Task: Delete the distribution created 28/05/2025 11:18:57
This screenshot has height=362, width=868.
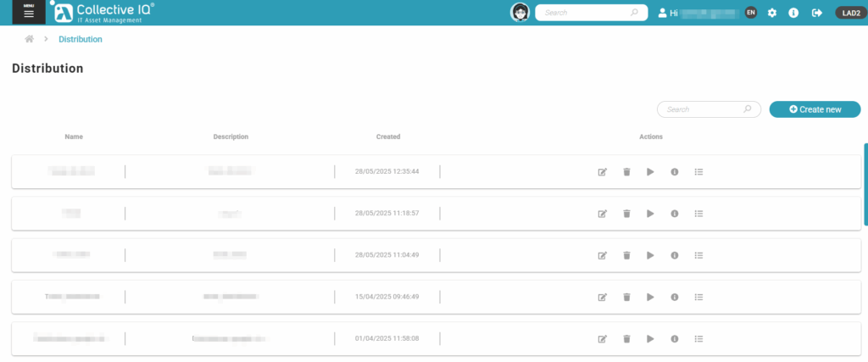Action: (x=626, y=213)
